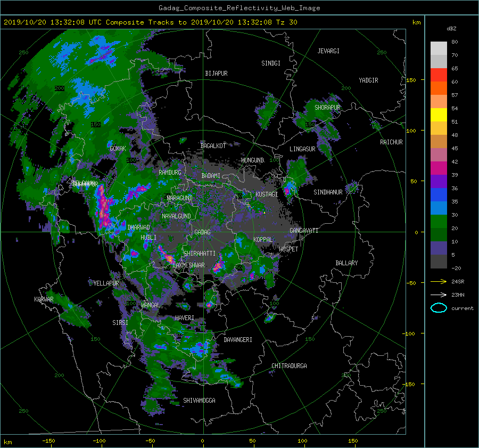This screenshot has height=448, width=479.
Task: Click the SHIVAMOGGA city label
Action: [199, 401]
